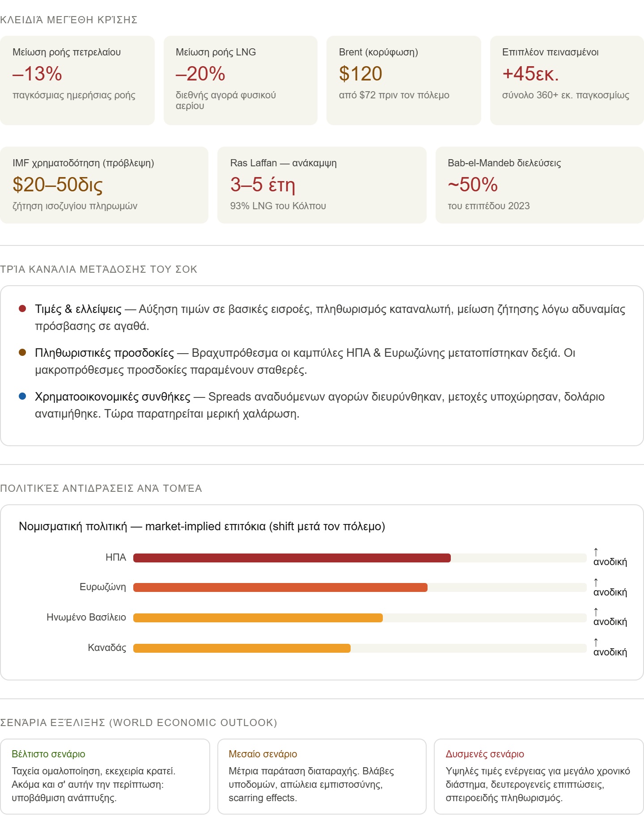Select the Μείωση ροής LNG –20% card

point(241,80)
